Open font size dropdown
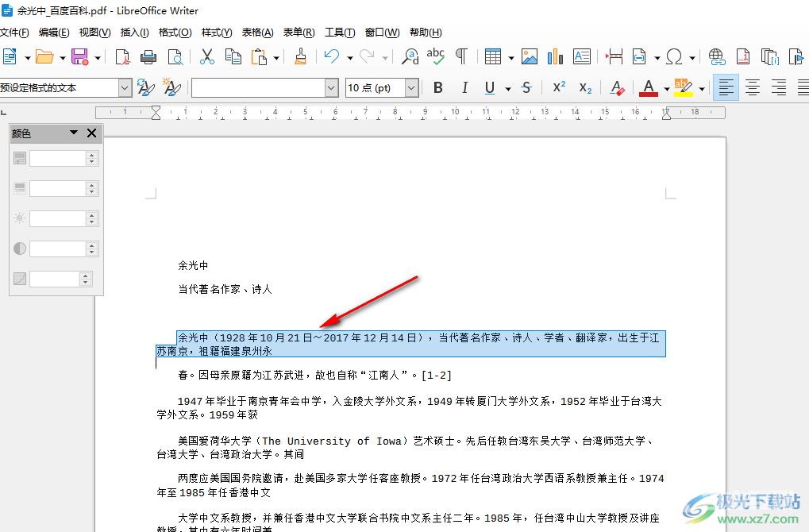The image size is (809, 532). [410, 87]
